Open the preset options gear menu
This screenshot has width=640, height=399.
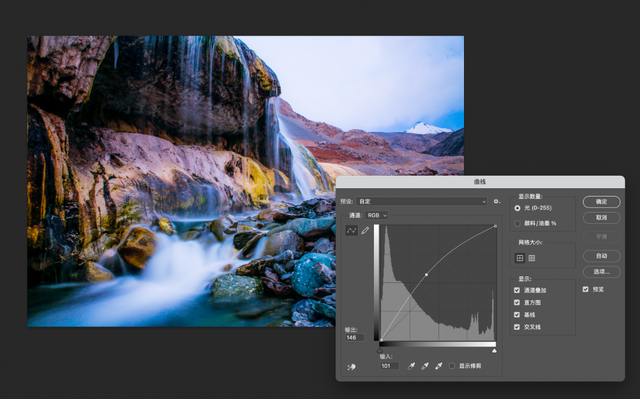click(x=496, y=201)
